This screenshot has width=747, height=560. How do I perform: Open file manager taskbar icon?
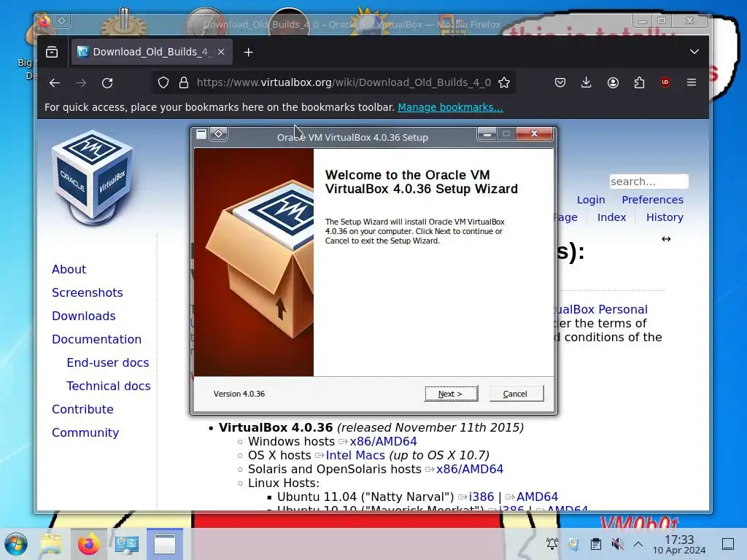(x=51, y=544)
